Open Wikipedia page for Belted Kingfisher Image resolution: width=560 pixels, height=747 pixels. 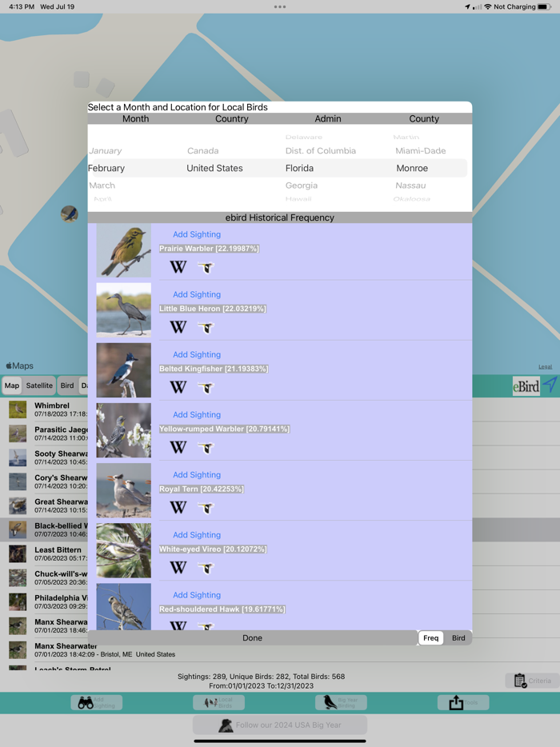coord(178,387)
